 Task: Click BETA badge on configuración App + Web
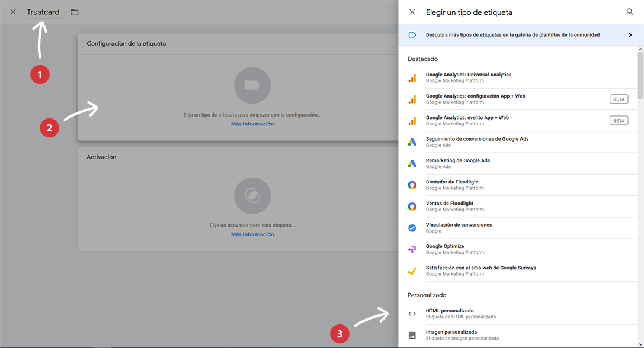click(x=619, y=99)
